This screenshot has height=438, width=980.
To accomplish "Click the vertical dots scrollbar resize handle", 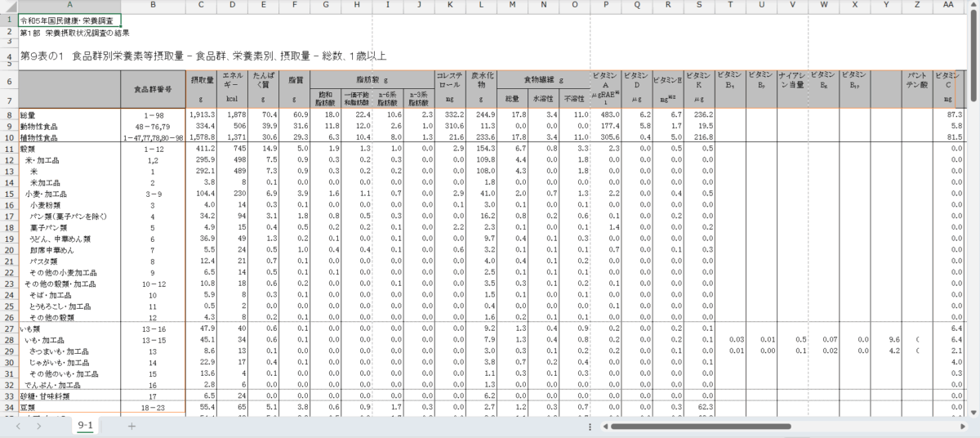I will [x=590, y=426].
